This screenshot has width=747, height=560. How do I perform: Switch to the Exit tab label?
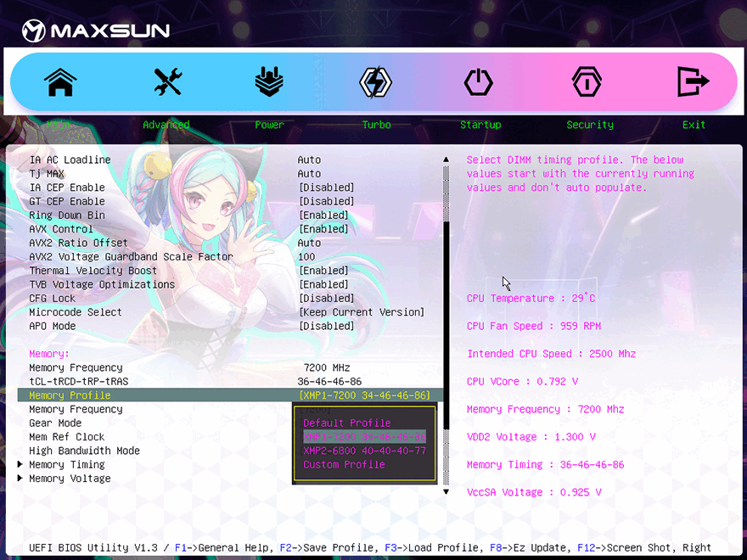694,125
